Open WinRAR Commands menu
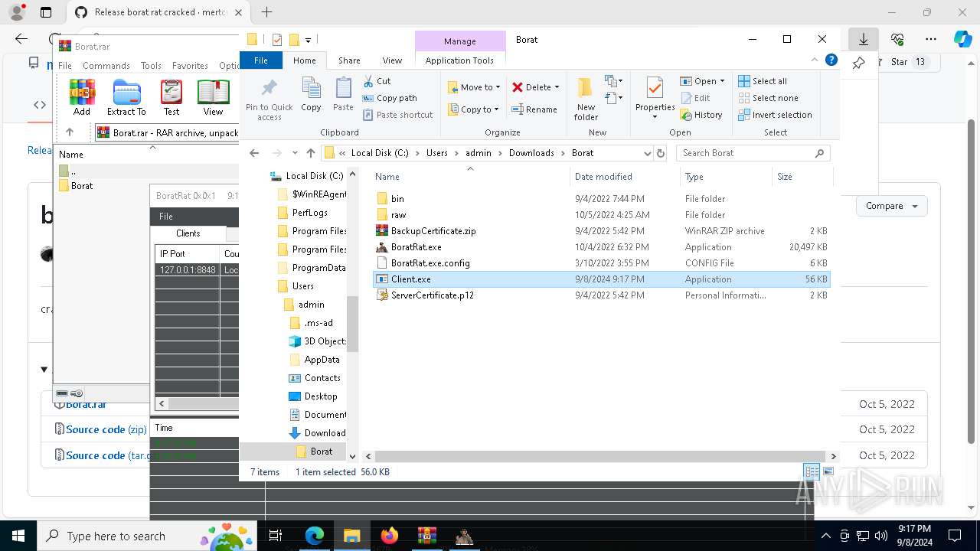The image size is (980, 551). click(x=106, y=66)
